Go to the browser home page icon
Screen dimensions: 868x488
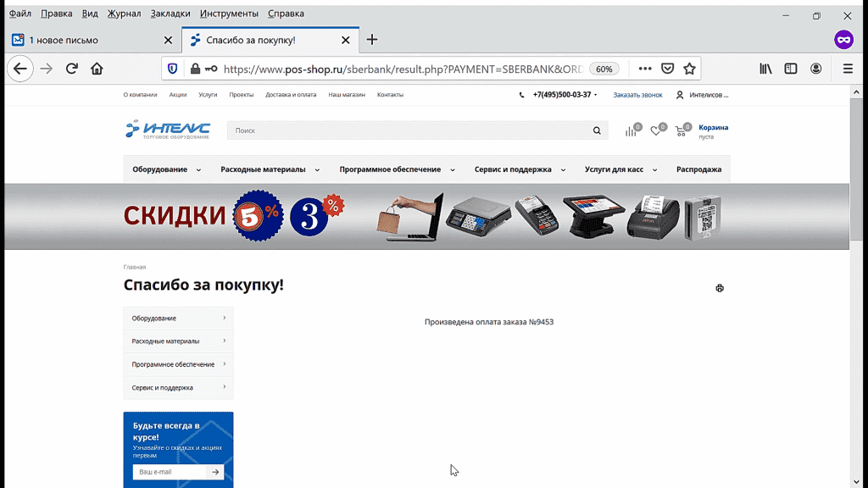pos(97,69)
